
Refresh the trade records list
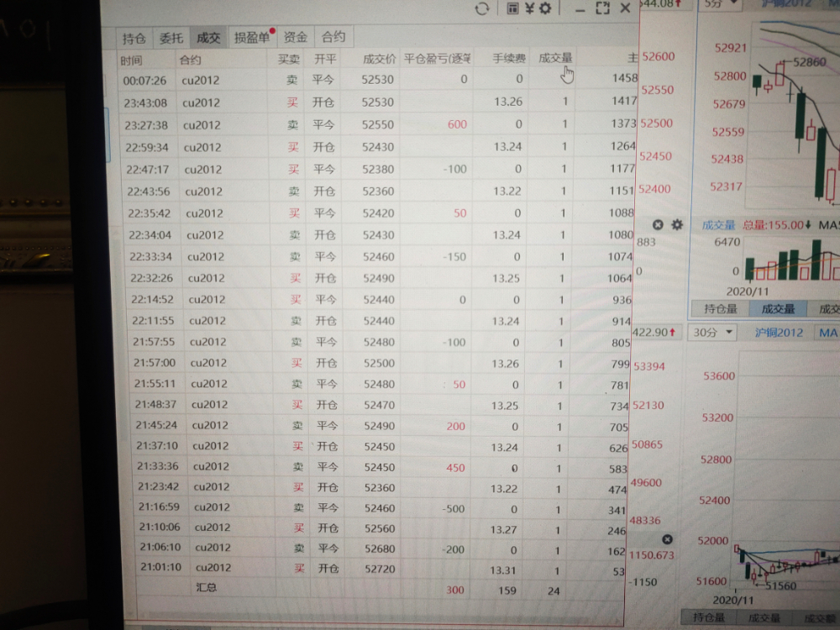coord(481,8)
